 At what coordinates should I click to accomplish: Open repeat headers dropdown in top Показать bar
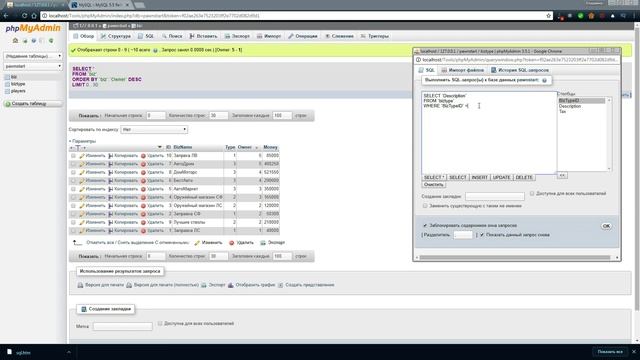[282, 116]
